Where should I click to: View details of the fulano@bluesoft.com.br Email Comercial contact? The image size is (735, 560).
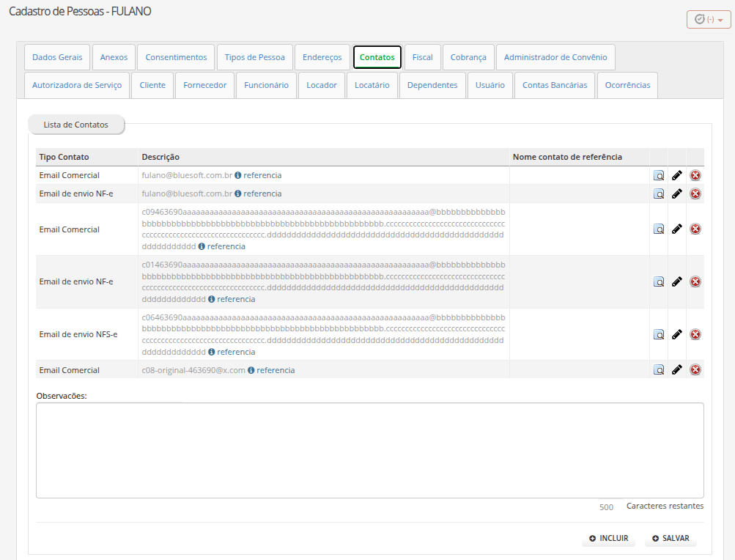659,175
